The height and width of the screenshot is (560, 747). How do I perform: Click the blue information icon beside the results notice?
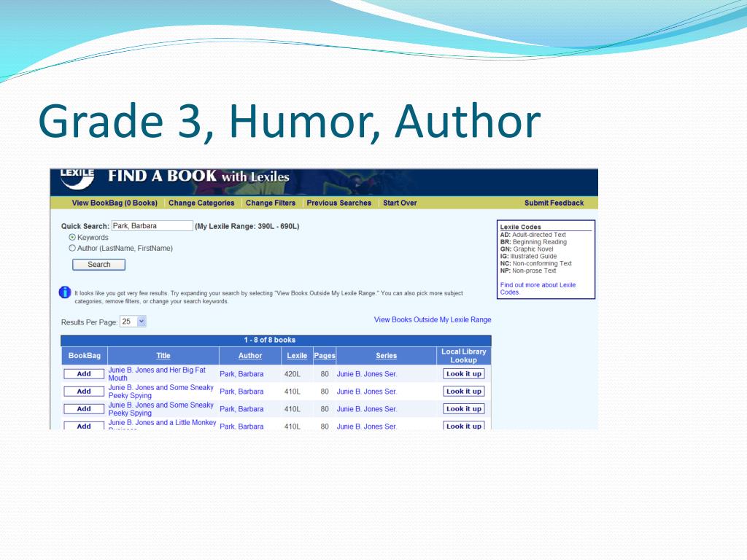click(65, 292)
